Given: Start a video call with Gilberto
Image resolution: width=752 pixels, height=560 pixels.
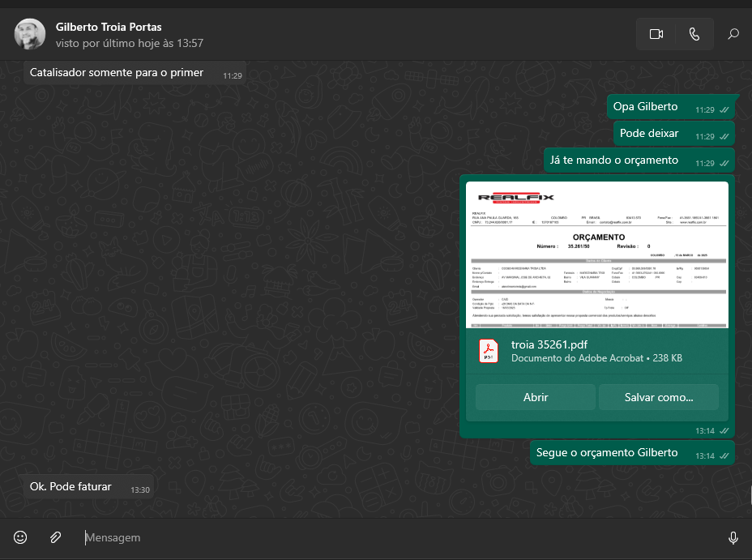Looking at the screenshot, I should 656,34.
